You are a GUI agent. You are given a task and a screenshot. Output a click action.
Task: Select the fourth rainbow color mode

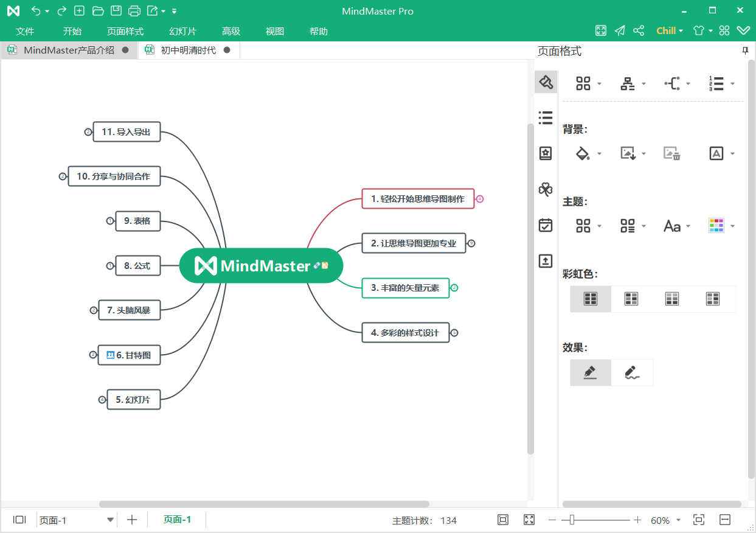tap(713, 299)
